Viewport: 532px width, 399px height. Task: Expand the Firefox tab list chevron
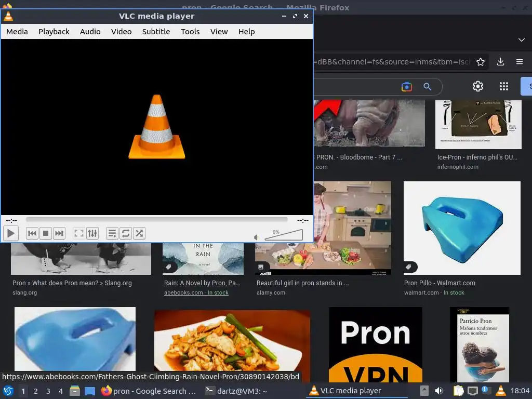522,39
